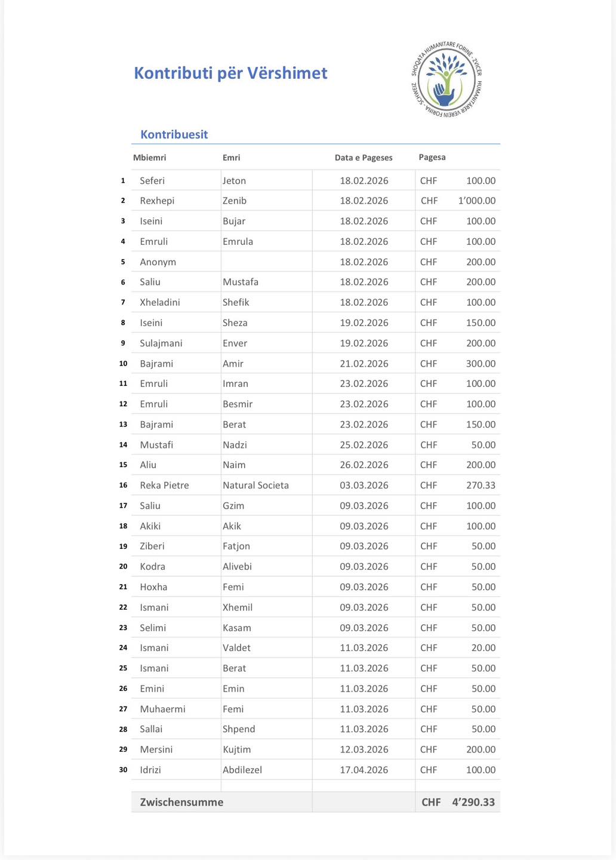The height and width of the screenshot is (860, 616).
Task: Select the Xheladini surname cell
Action: coord(160,302)
